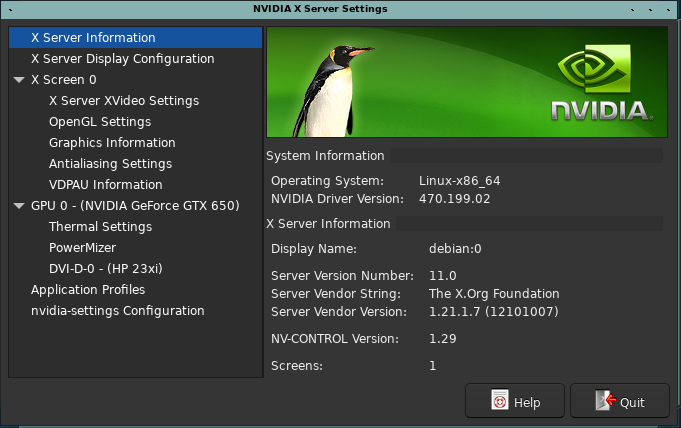Click the display name value debian:0
Viewport: 681px width, 428px height.
(x=455, y=249)
